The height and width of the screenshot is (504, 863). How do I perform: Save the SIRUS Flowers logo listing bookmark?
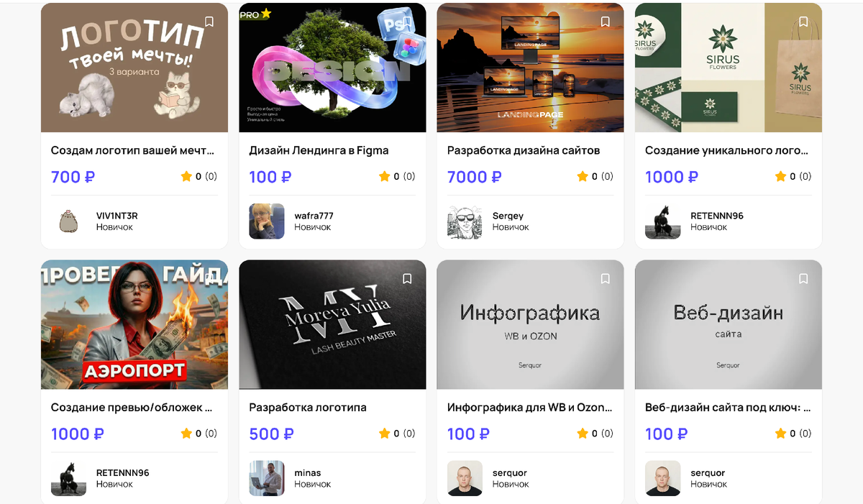click(803, 22)
